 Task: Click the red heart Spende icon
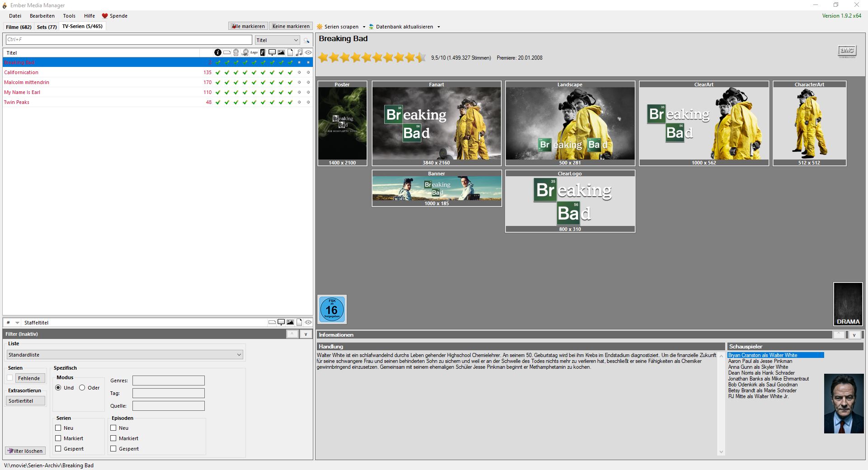pyautogui.click(x=105, y=16)
